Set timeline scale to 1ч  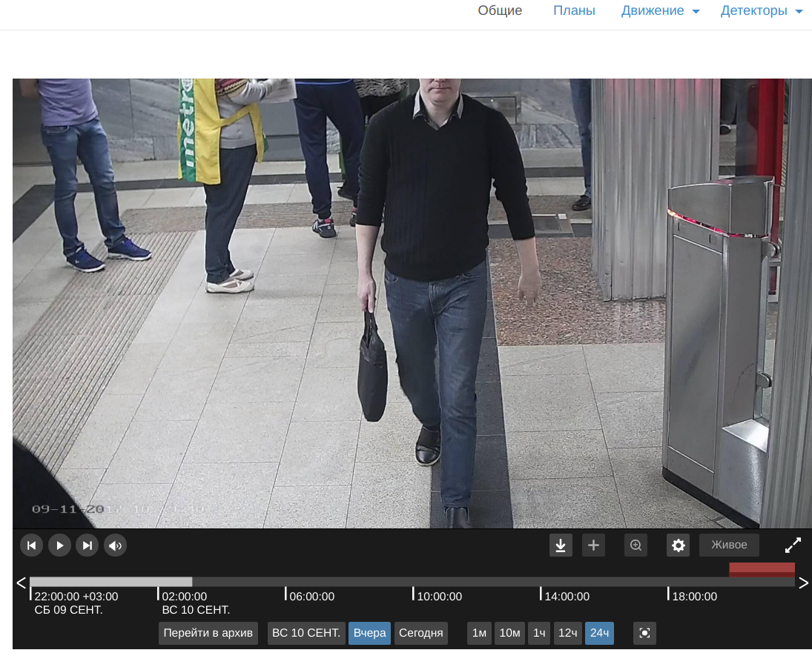click(539, 633)
